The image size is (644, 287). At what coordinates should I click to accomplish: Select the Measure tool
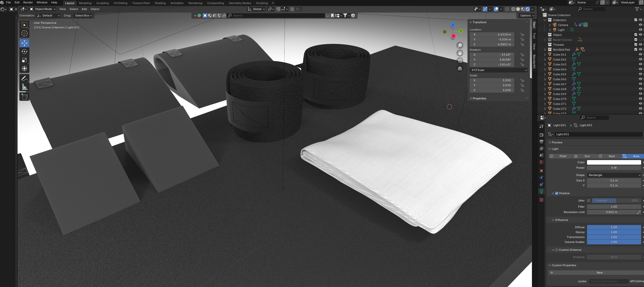tap(24, 87)
